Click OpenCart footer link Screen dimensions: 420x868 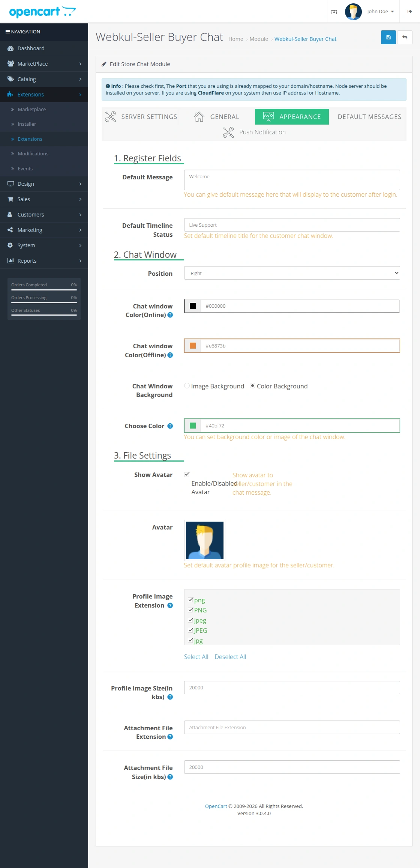[x=216, y=806]
